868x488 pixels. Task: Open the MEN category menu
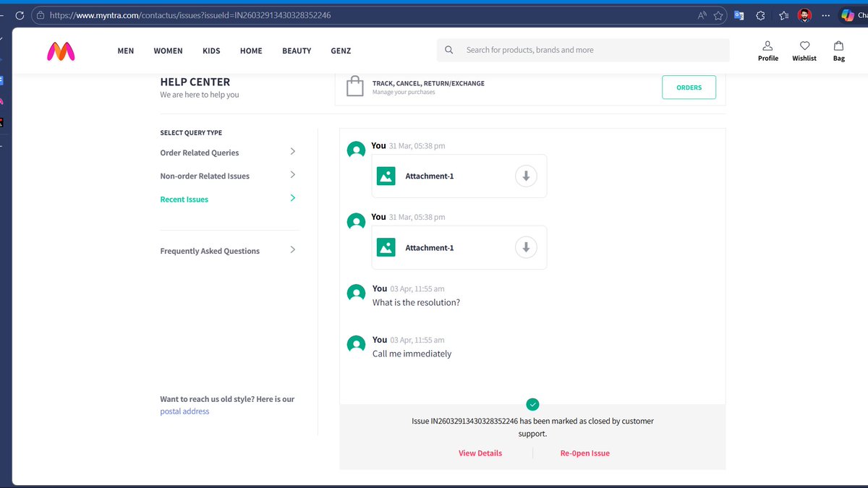point(126,51)
